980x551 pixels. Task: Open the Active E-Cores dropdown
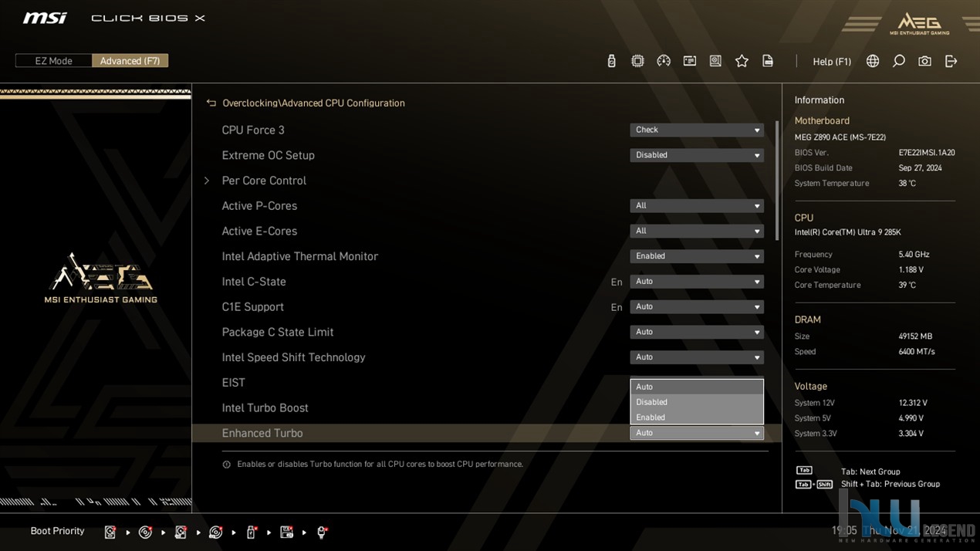click(697, 231)
